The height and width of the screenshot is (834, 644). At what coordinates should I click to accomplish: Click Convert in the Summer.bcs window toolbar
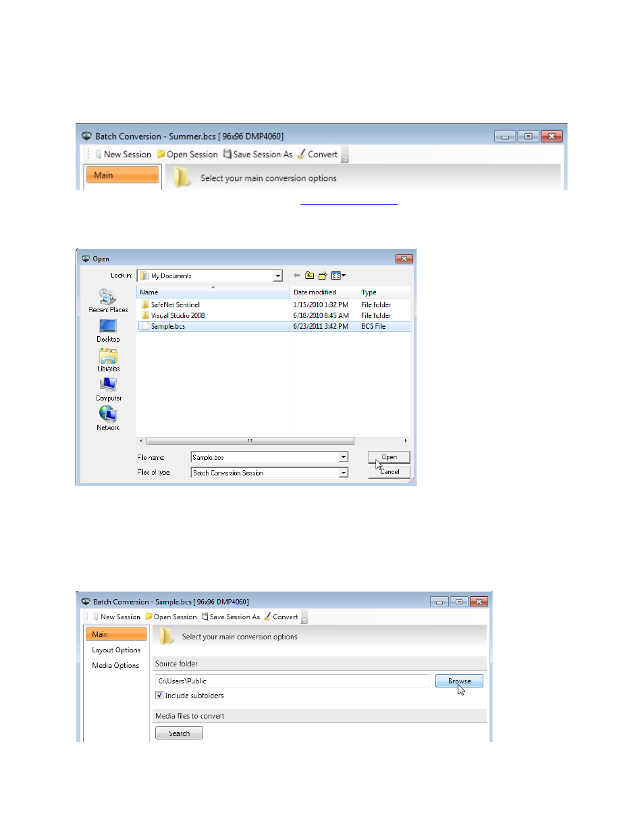click(x=317, y=155)
